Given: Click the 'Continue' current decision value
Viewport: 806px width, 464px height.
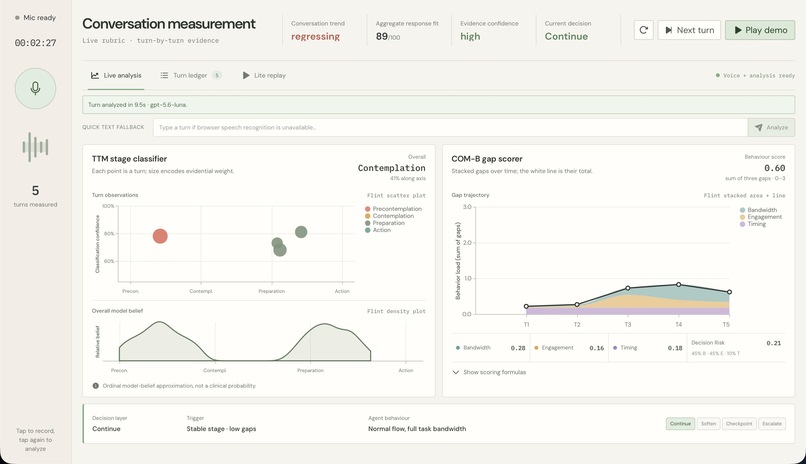Looking at the screenshot, I should [x=566, y=36].
